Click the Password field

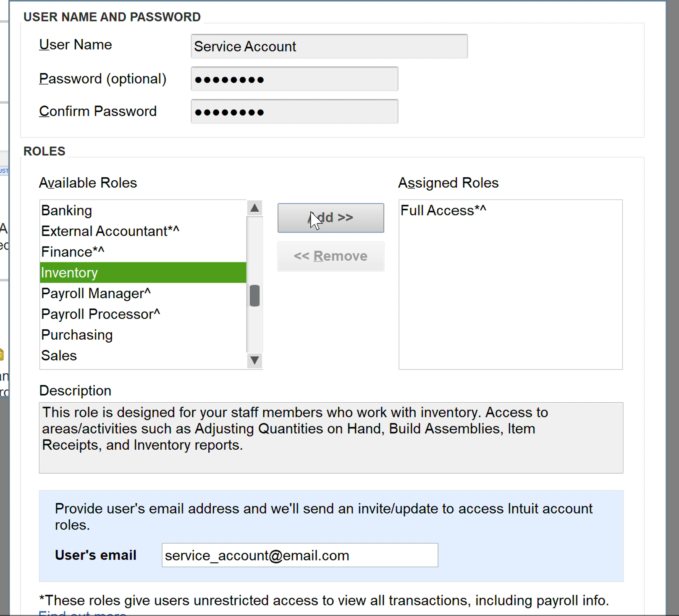coord(294,79)
